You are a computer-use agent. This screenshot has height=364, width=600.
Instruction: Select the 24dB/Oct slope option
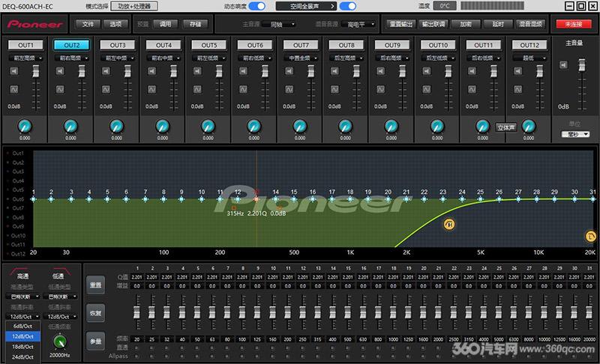23,357
